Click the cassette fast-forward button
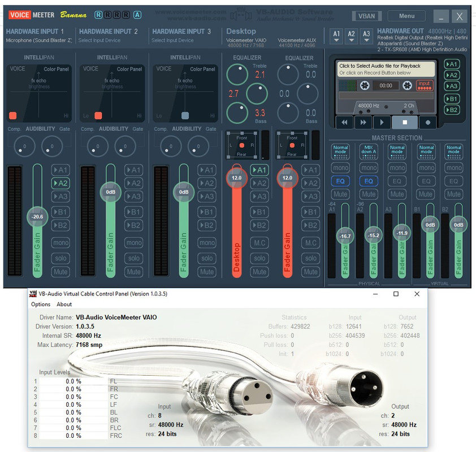The width and height of the screenshot is (476, 452). [x=363, y=122]
